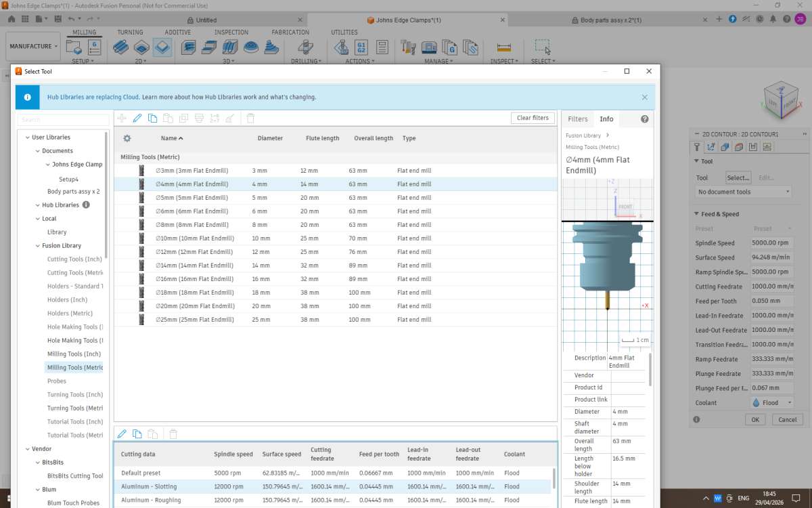Click the Post Process G1G2 icon in Actions

pyautogui.click(x=361, y=47)
